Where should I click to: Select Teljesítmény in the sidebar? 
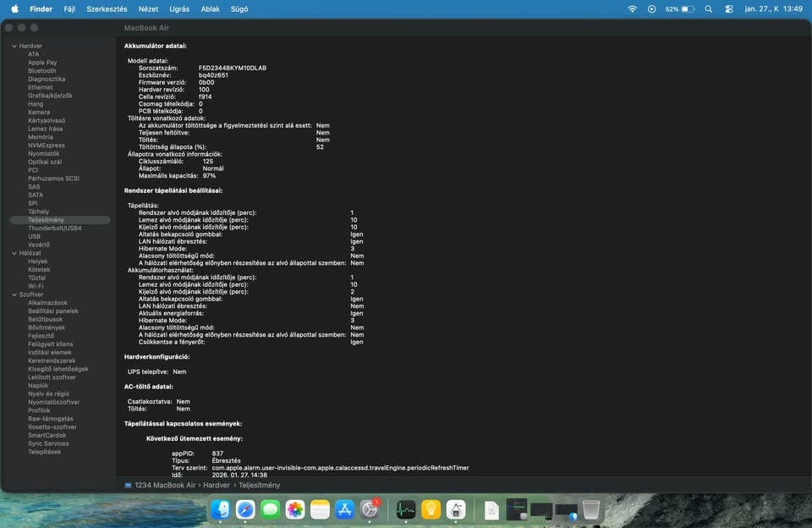click(59, 220)
